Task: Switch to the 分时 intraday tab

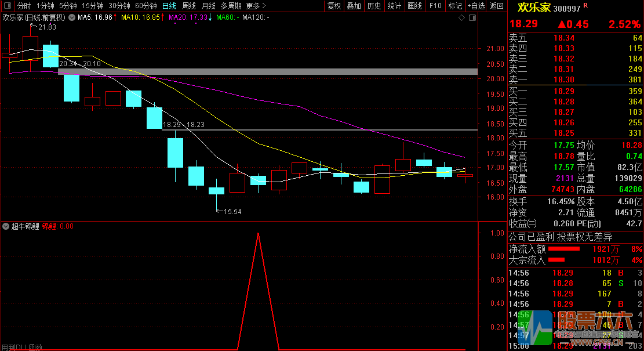Action: (24, 6)
